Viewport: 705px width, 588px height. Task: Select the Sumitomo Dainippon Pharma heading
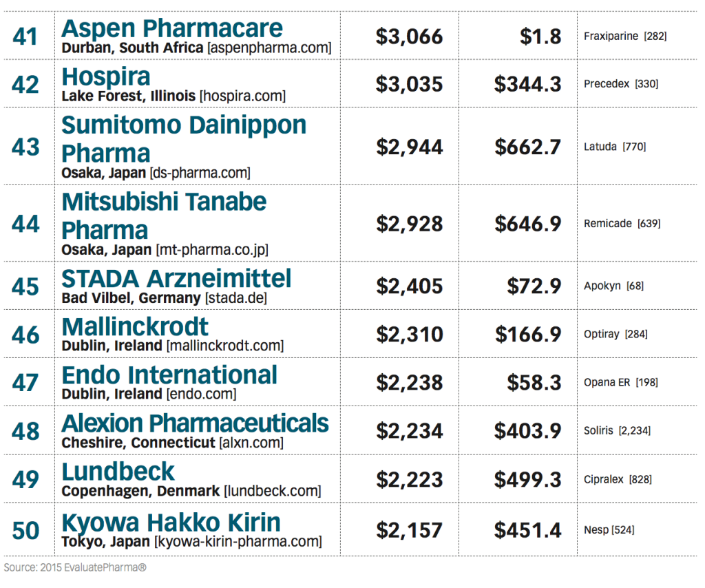click(x=184, y=138)
